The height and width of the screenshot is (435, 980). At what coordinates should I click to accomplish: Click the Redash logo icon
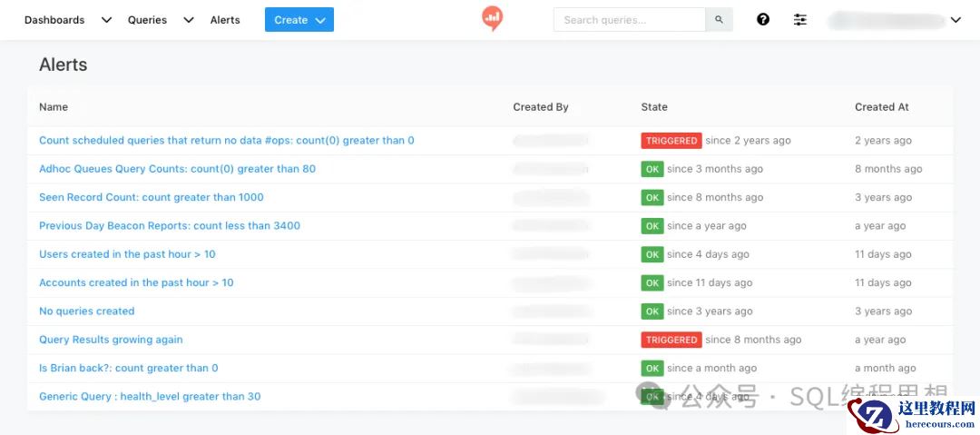(493, 18)
